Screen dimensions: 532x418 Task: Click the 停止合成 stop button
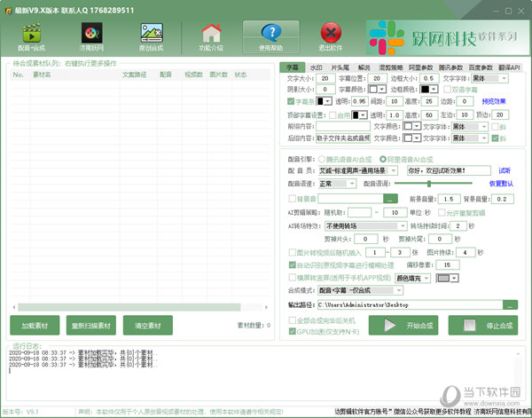[489, 326]
